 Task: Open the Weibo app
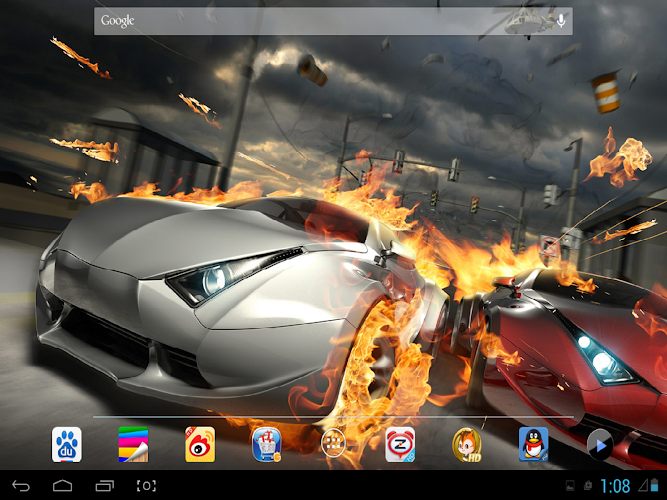point(200,445)
